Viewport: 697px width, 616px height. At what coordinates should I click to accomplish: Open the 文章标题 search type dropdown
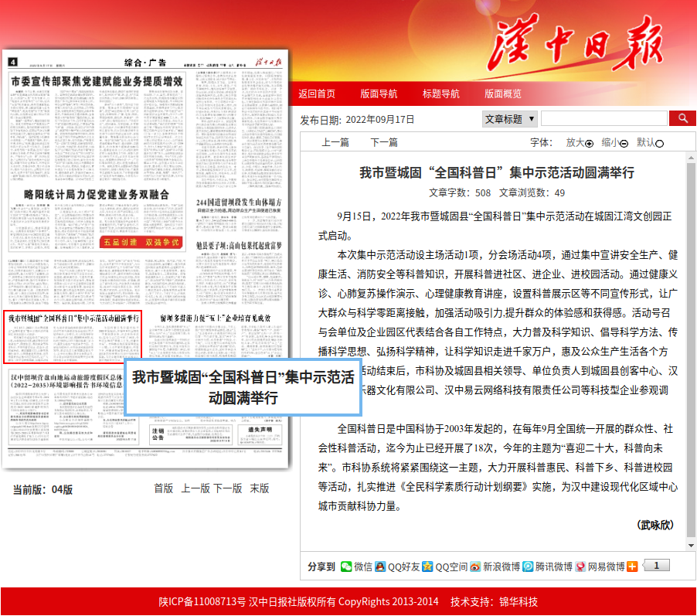coord(510,119)
